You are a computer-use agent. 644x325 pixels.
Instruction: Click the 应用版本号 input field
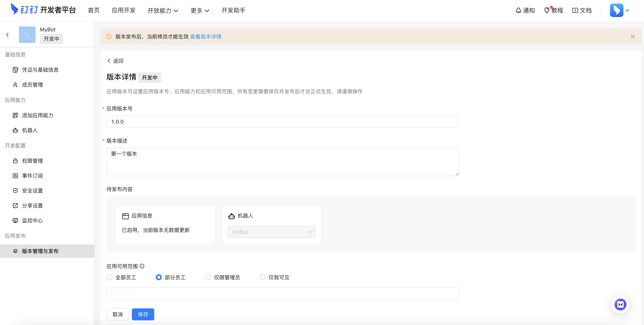coord(283,122)
